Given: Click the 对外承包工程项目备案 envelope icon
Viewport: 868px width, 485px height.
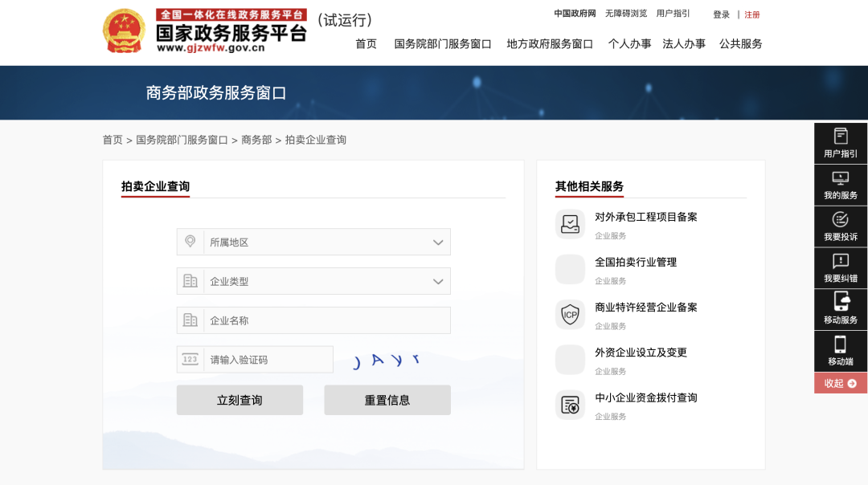Looking at the screenshot, I should [570, 224].
